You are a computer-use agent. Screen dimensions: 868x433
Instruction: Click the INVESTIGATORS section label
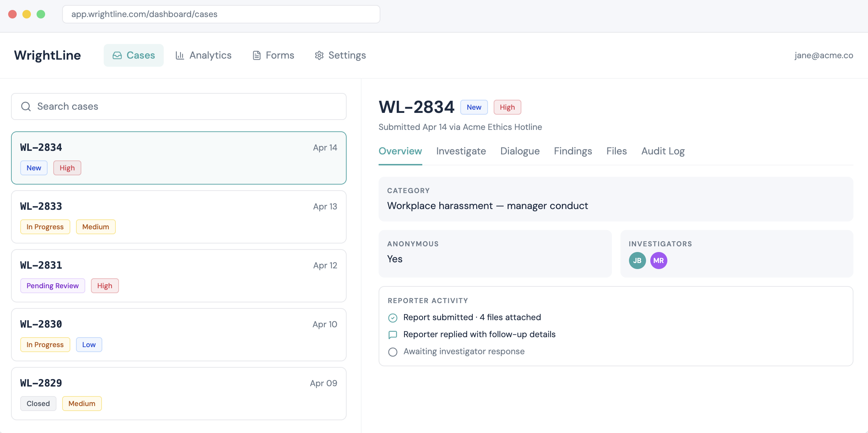(x=660, y=244)
